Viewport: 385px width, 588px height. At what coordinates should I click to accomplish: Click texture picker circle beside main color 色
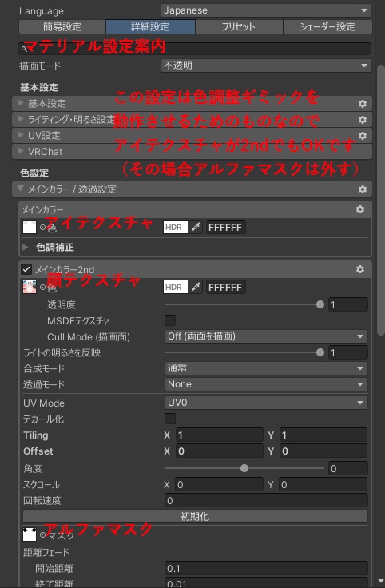tap(42, 227)
